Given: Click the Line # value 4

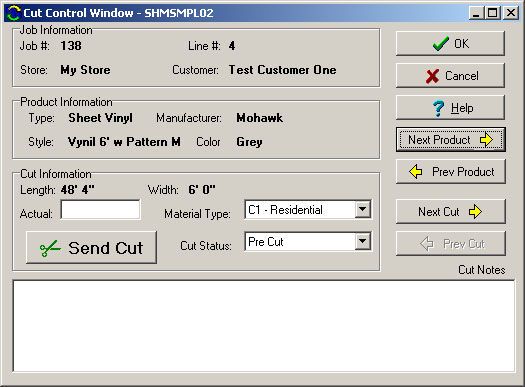Looking at the screenshot, I should click(232, 46).
